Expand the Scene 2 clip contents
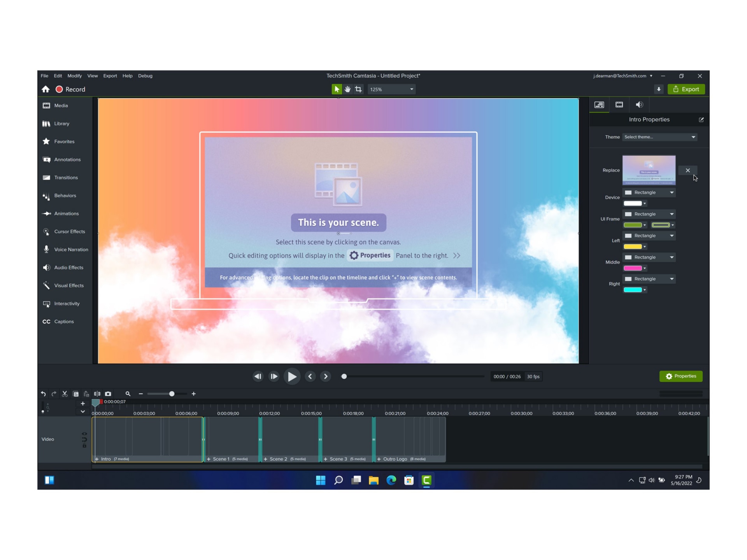The height and width of the screenshot is (560, 747). [x=265, y=459]
